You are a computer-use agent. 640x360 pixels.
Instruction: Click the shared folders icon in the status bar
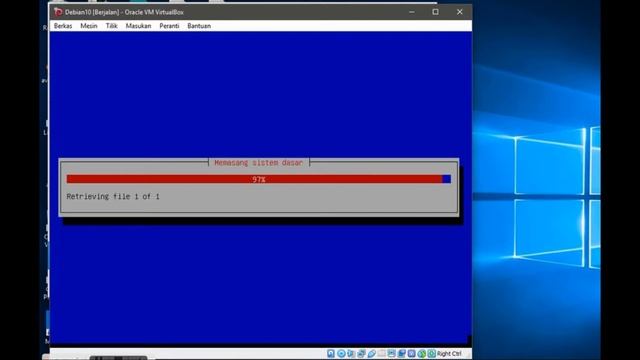pyautogui.click(x=382, y=353)
